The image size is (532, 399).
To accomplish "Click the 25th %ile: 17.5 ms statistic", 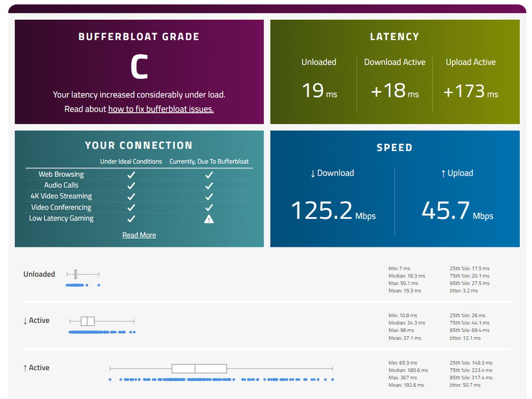I will (470, 269).
